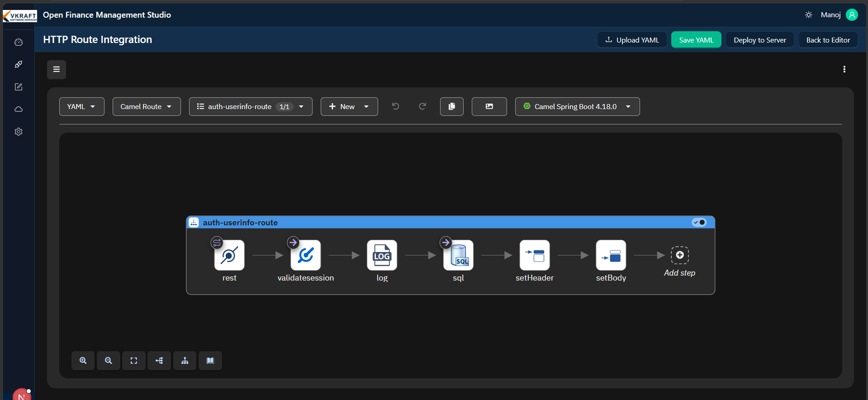868x400 pixels.
Task: Click the Add step placeholder
Action: [x=680, y=255]
